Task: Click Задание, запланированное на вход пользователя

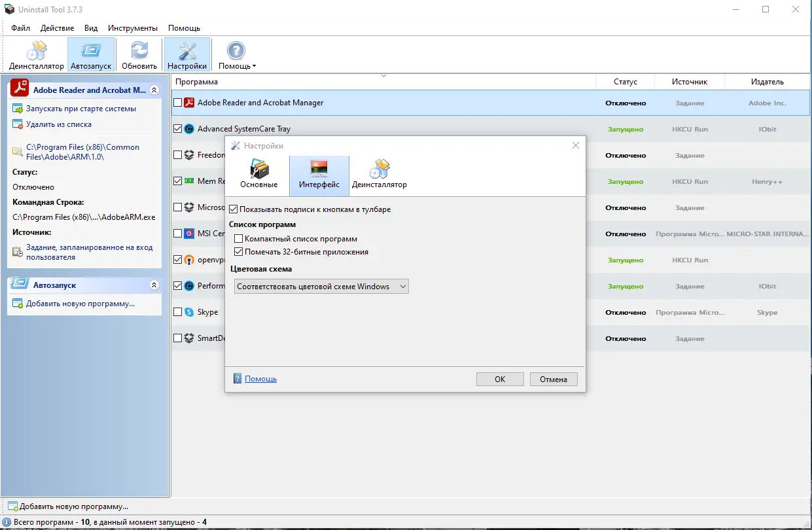Action: coord(90,252)
